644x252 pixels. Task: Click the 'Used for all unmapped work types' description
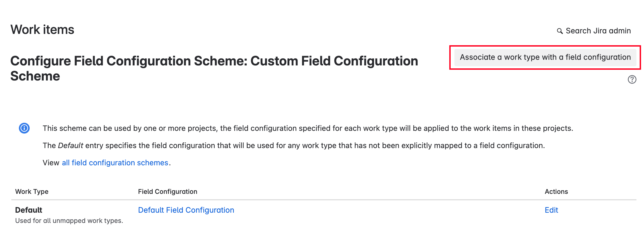69,221
